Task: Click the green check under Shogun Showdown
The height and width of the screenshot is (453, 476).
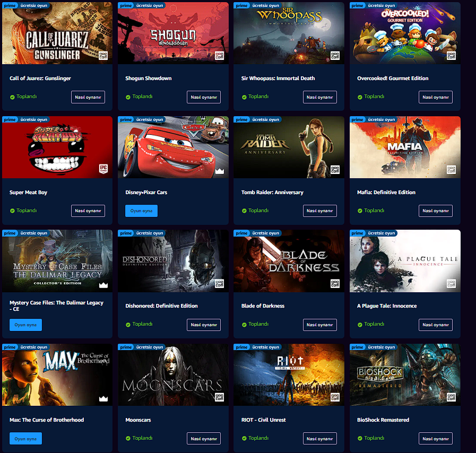Action: click(x=128, y=97)
